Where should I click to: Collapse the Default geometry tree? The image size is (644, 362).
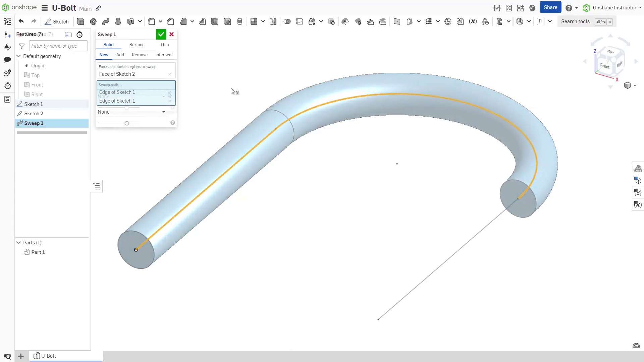[19, 56]
